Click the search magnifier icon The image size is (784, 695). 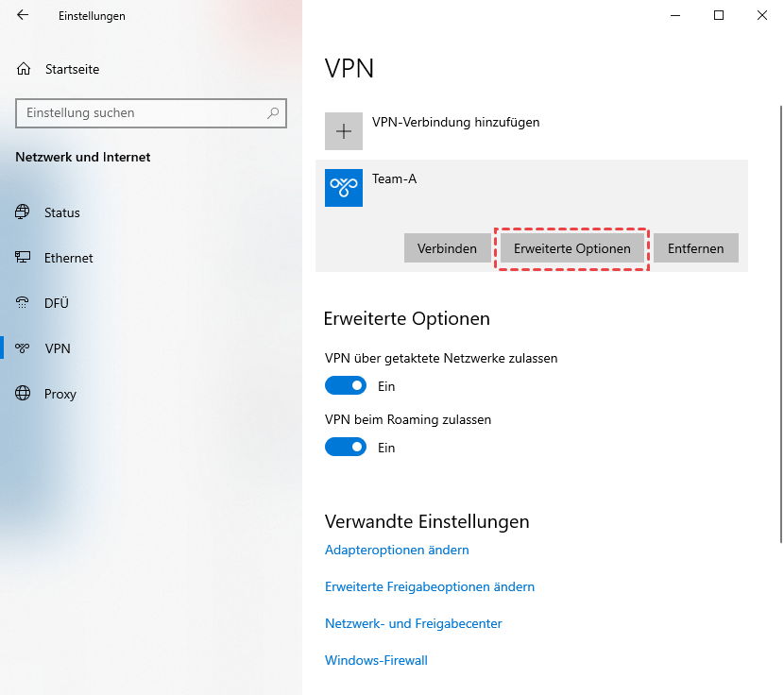point(273,113)
